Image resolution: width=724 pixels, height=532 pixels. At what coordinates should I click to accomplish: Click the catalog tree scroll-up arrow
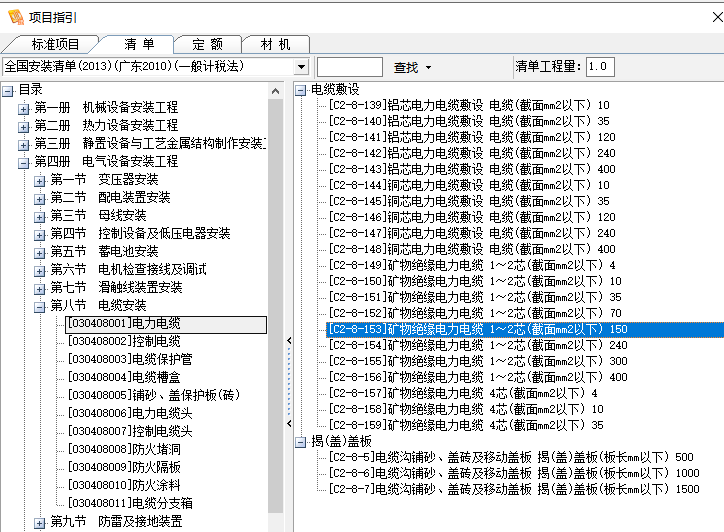(x=276, y=91)
